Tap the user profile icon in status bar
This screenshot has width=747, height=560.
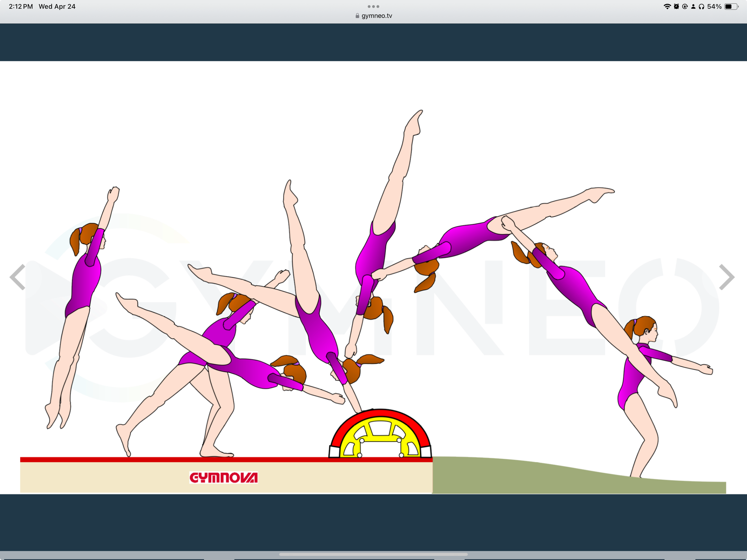(x=693, y=6)
